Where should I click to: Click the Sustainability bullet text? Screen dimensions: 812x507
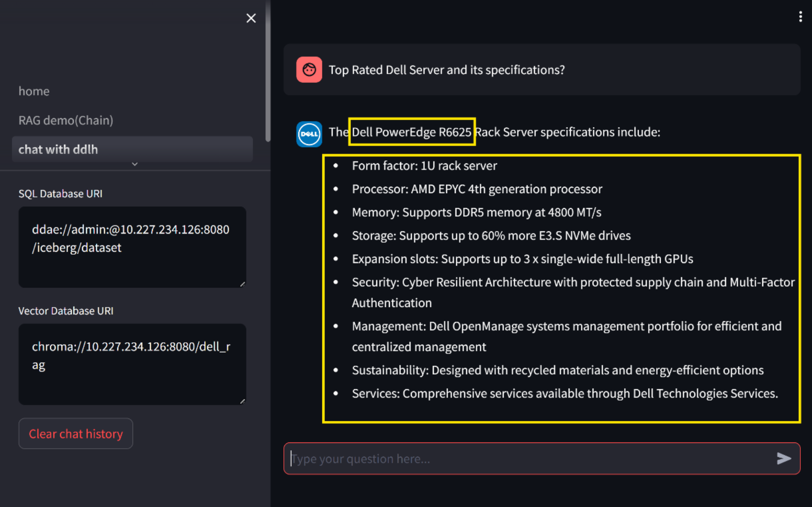click(x=557, y=370)
